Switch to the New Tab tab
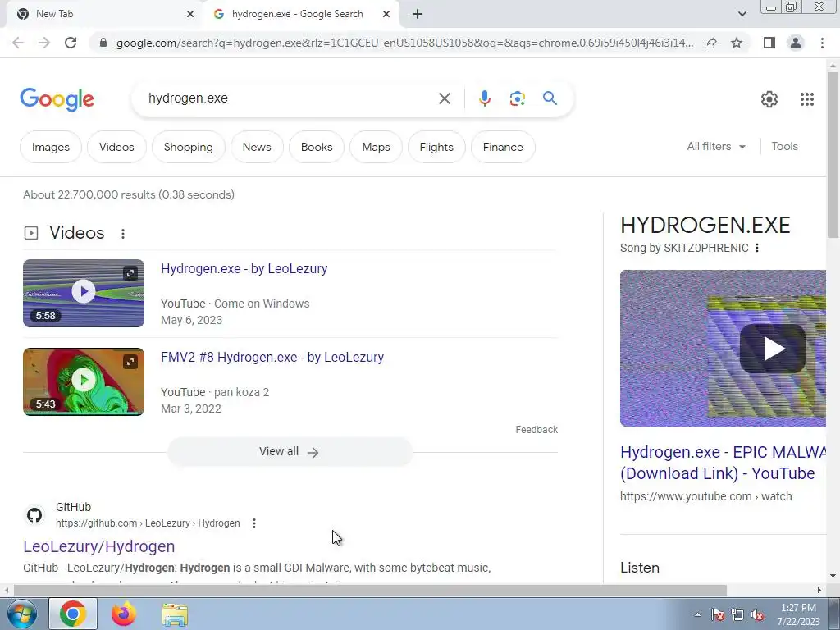The height and width of the screenshot is (630, 840). pos(102,14)
